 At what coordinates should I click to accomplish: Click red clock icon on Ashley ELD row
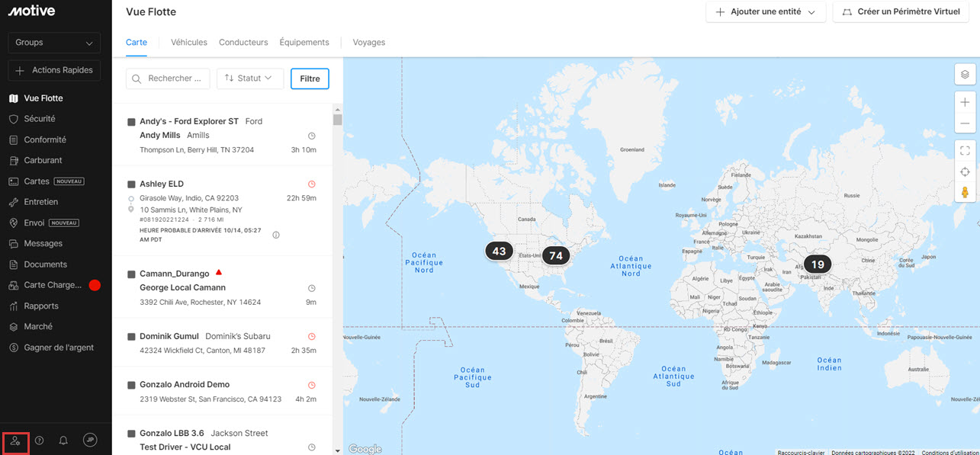[311, 184]
